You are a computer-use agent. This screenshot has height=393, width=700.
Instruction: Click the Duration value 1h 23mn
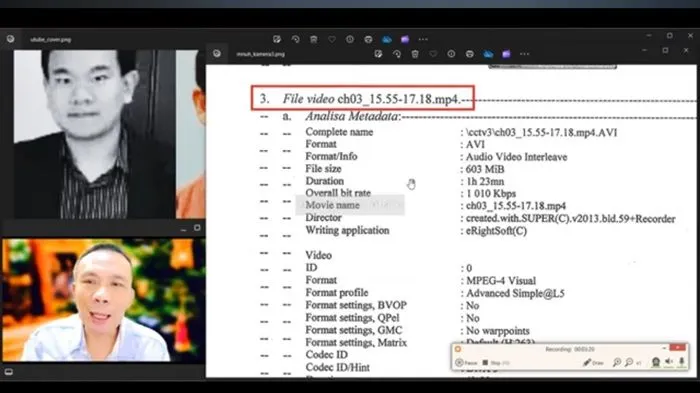[x=485, y=182]
